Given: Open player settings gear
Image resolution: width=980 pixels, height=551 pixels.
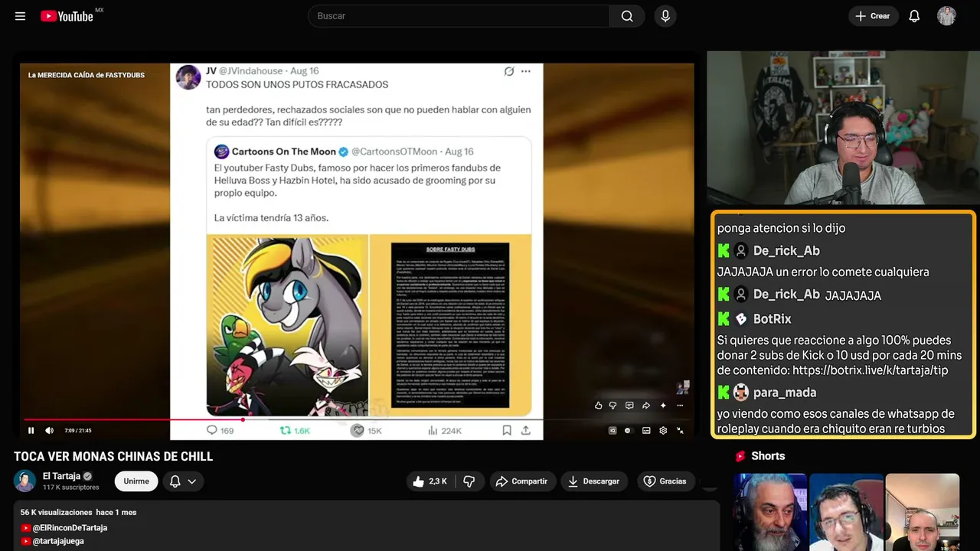Looking at the screenshot, I should point(663,430).
